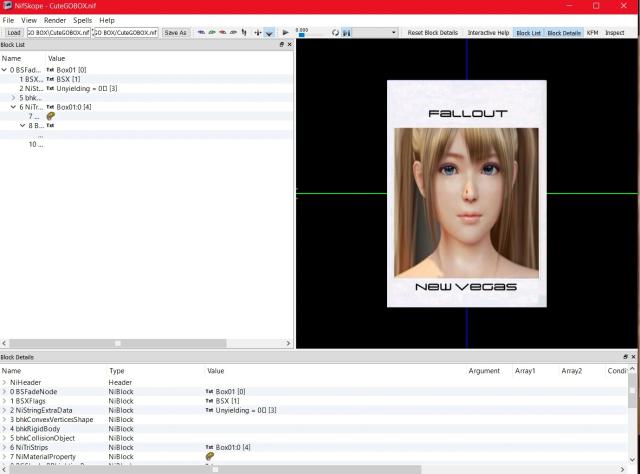Expand 6 NiTriStrips in Block Details
Viewport: 640px width, 474px height.
click(4, 447)
